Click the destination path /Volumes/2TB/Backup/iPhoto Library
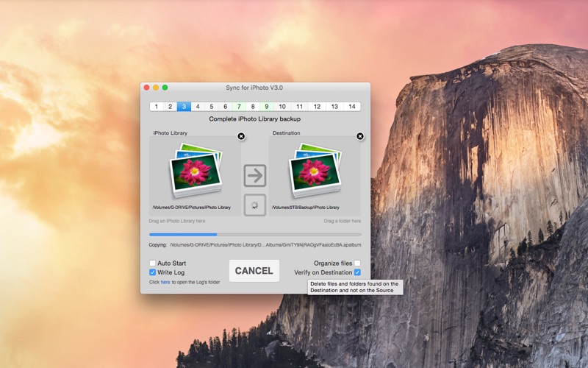 (x=306, y=208)
